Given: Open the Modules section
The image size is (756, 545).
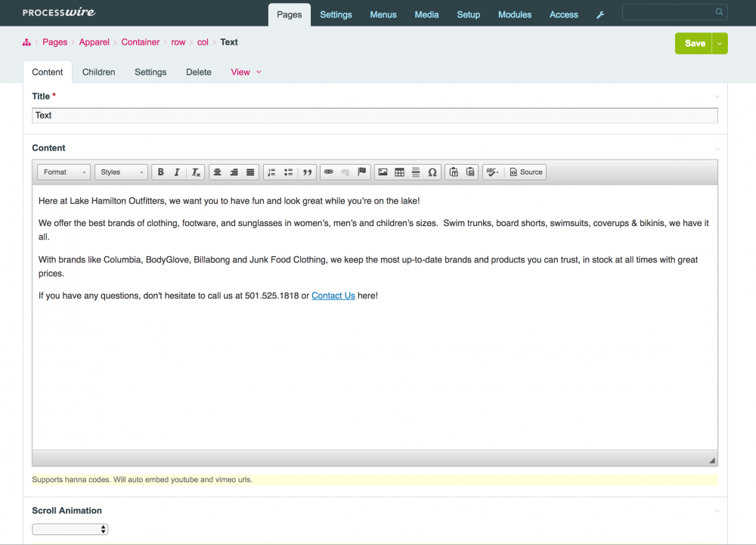Looking at the screenshot, I should (x=515, y=14).
